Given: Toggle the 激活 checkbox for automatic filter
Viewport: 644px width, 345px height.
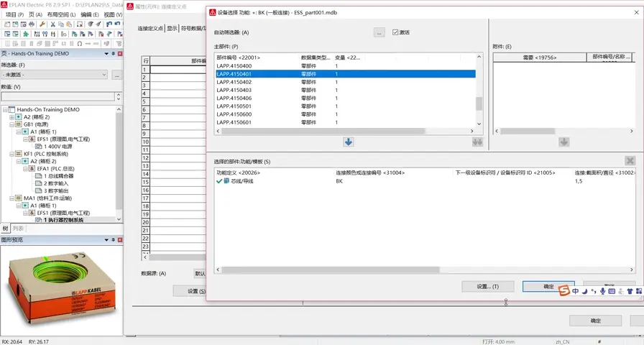Looking at the screenshot, I should [396, 32].
